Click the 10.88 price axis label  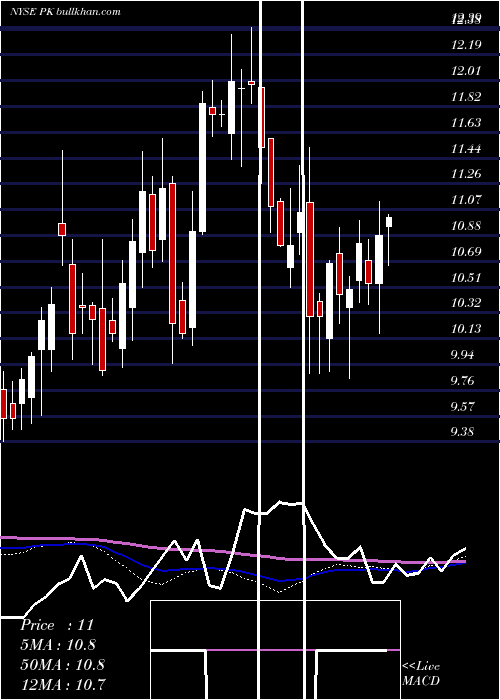(x=467, y=226)
